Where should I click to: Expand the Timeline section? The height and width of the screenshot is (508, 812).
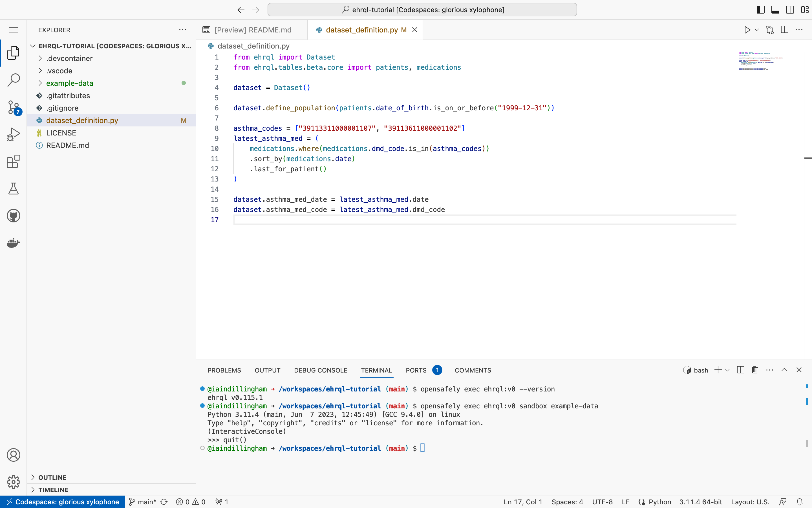(111, 490)
